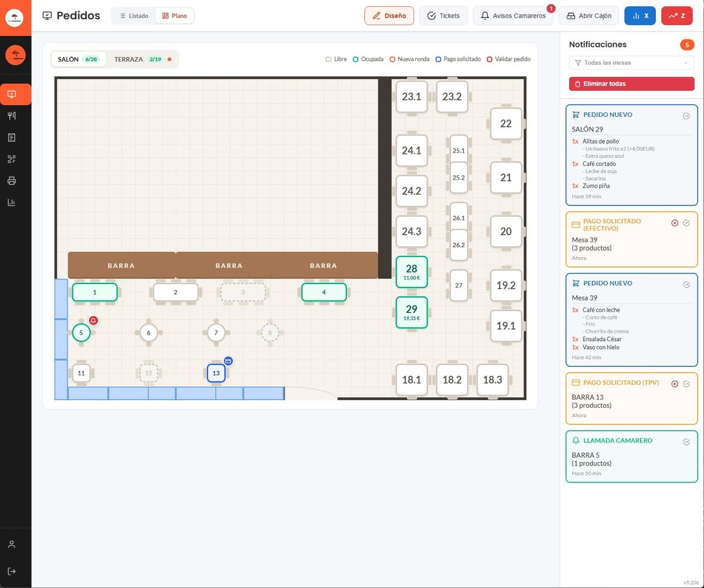Image resolution: width=704 pixels, height=588 pixels.
Task: Select round table 7
Action: (x=216, y=333)
